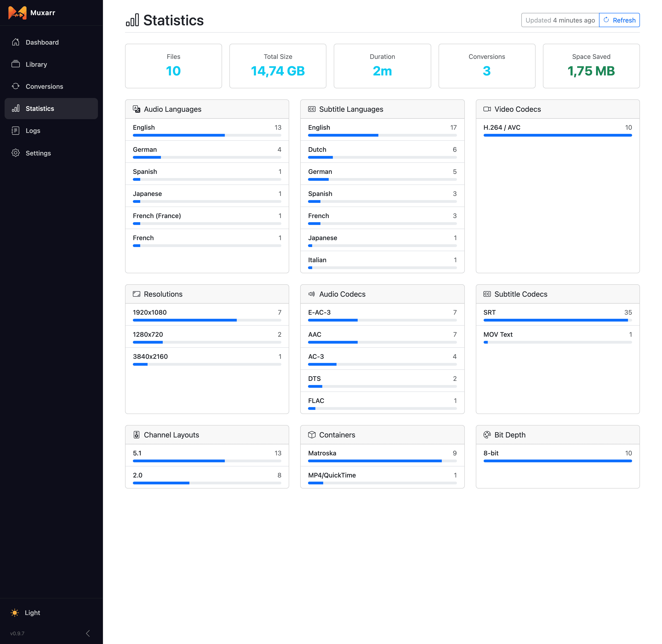
Task: Click the 'Japanese' audio language row
Action: 207,196
